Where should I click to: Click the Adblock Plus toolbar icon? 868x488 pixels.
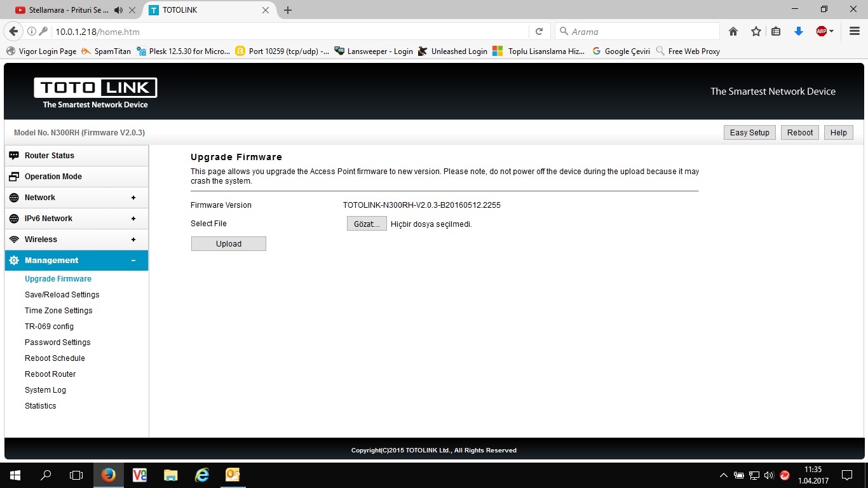pyautogui.click(x=822, y=32)
